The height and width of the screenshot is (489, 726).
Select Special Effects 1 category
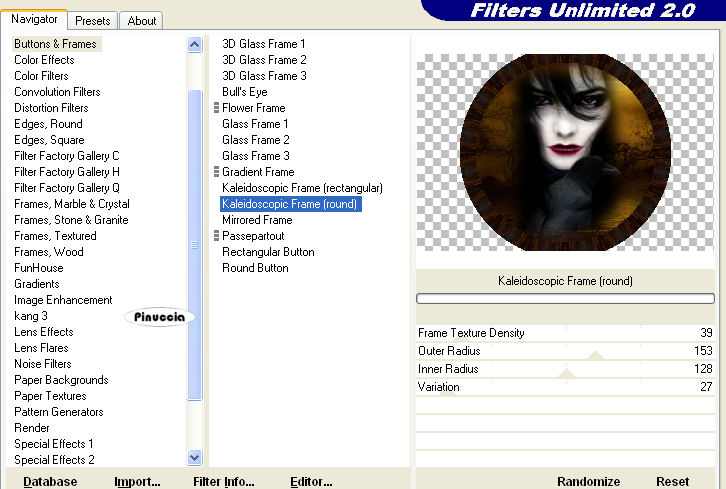tap(54, 444)
